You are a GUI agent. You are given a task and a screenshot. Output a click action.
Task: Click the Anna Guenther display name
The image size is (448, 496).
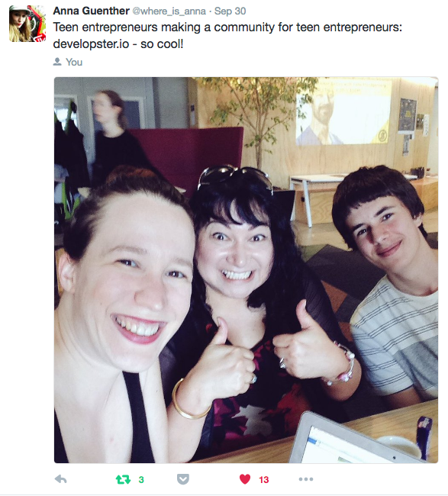pos(91,11)
